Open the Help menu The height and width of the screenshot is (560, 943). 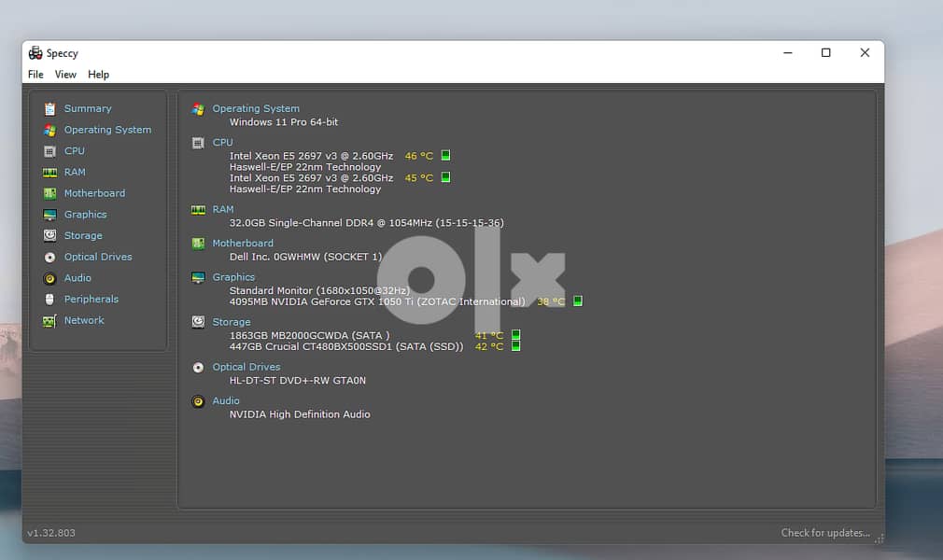(99, 75)
